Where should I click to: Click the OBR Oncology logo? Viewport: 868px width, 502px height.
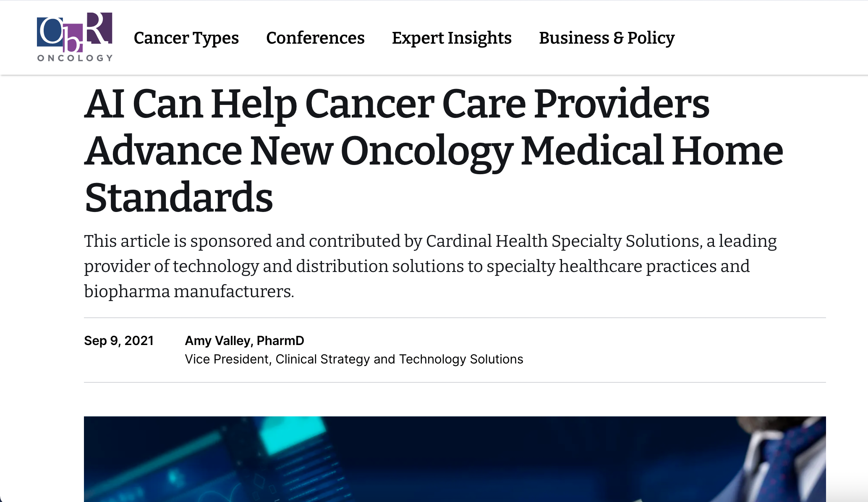pyautogui.click(x=75, y=37)
